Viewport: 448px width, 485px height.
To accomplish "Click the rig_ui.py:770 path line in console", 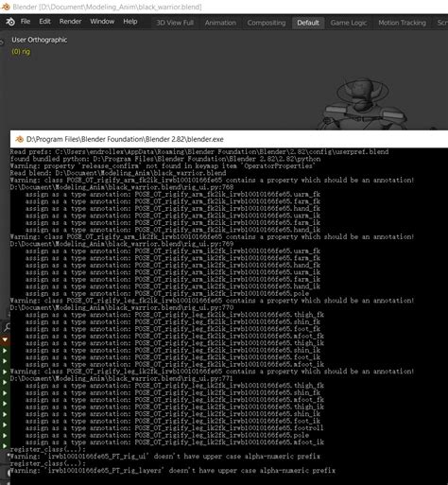I will point(122,307).
